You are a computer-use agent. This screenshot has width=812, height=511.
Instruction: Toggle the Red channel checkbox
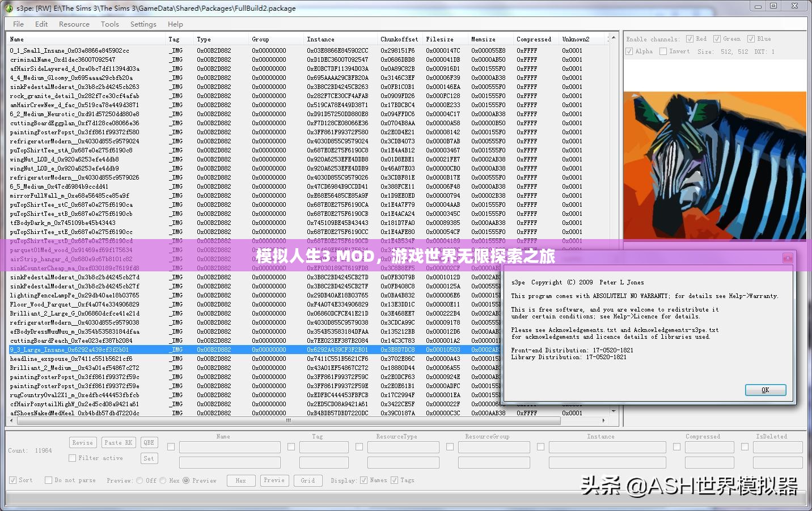[690, 39]
